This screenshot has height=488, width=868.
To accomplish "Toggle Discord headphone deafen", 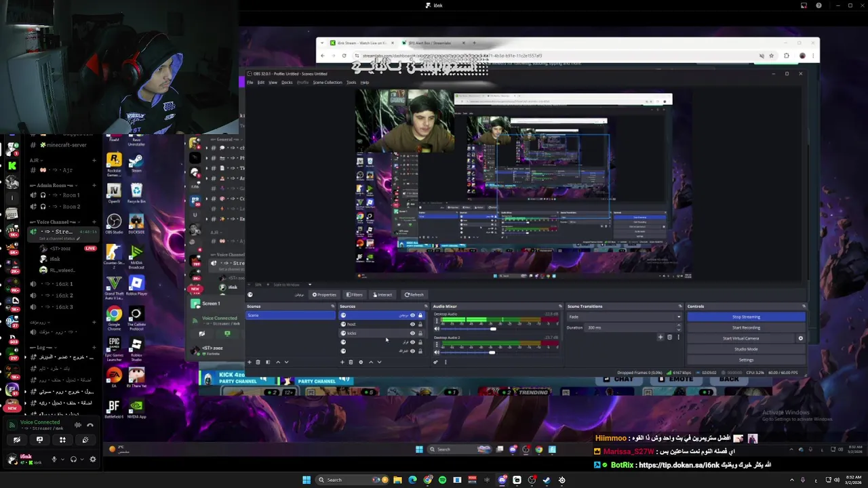I will (73, 459).
